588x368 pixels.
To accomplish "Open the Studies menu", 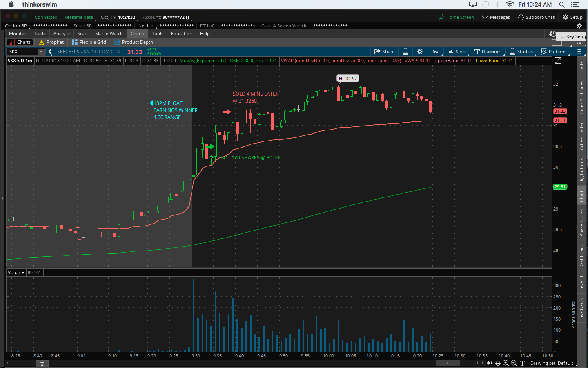I will coord(521,52).
